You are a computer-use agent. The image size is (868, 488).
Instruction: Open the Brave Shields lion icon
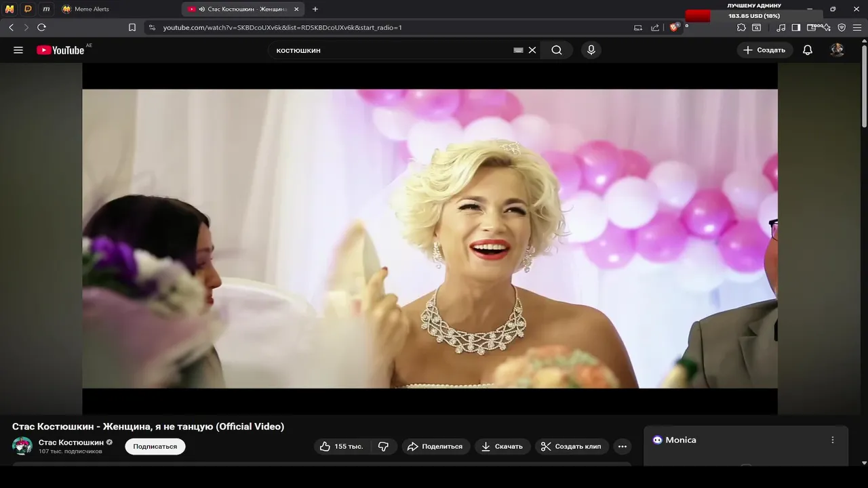click(675, 27)
